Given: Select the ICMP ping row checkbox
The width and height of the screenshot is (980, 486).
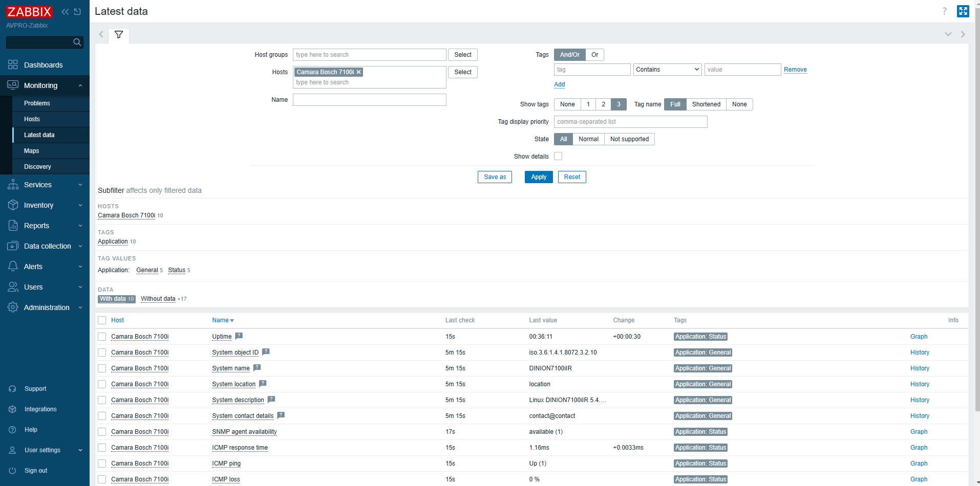Looking at the screenshot, I should [x=102, y=463].
